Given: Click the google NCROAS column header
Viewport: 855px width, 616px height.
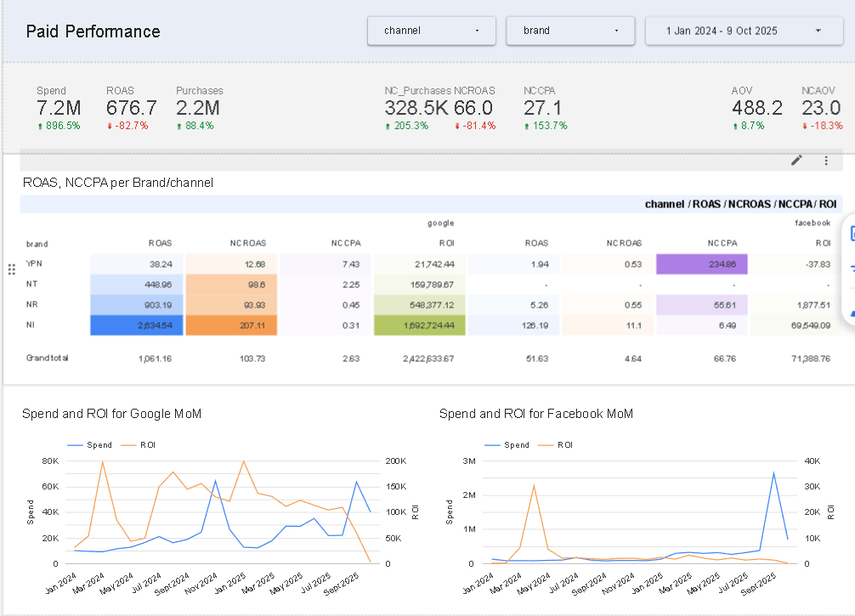Looking at the screenshot, I should click(x=248, y=243).
